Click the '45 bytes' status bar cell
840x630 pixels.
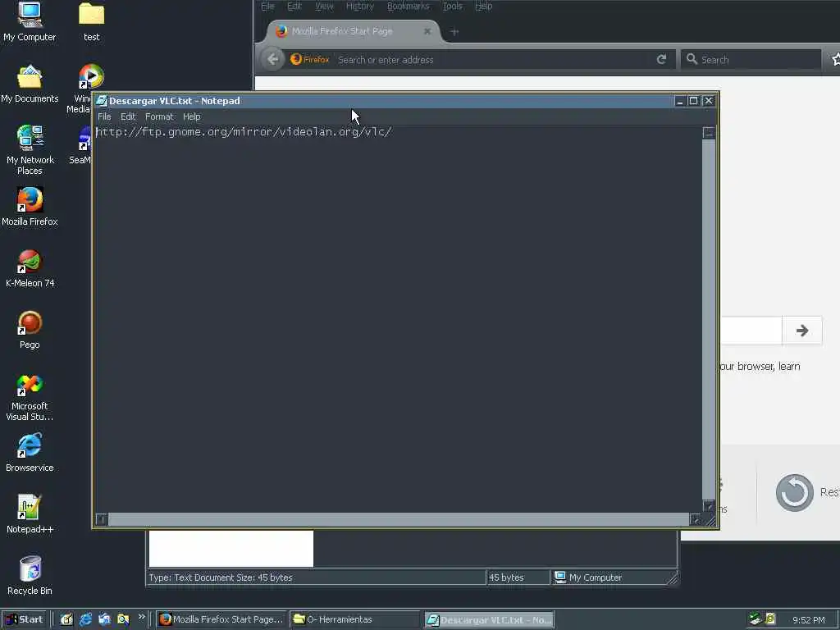tap(518, 577)
